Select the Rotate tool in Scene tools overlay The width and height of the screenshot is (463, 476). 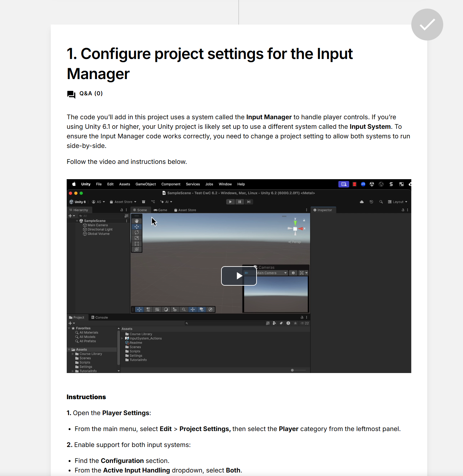(137, 232)
